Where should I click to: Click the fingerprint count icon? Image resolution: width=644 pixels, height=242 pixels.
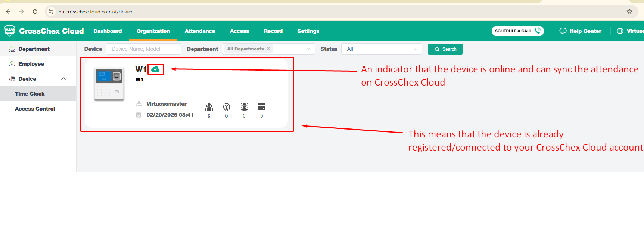[226, 107]
